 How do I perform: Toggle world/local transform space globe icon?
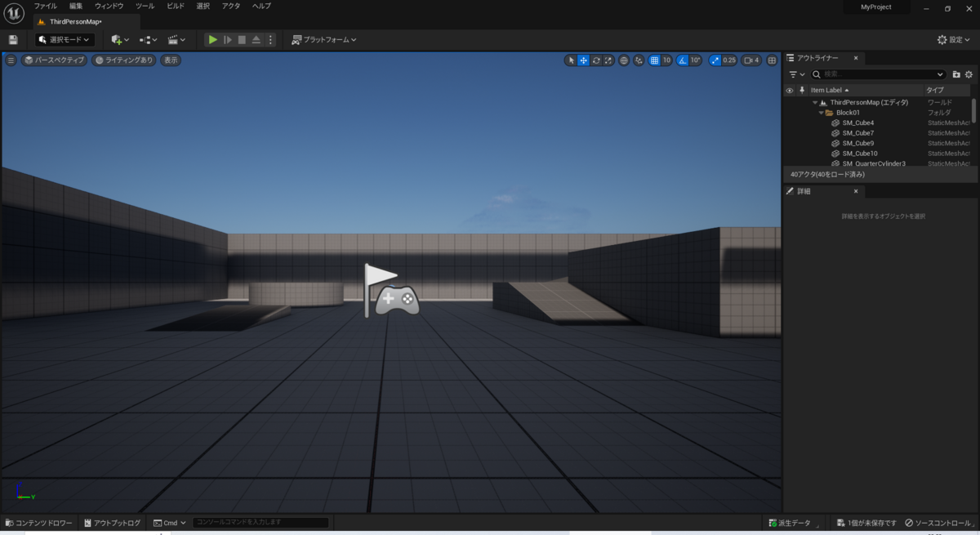click(x=623, y=60)
